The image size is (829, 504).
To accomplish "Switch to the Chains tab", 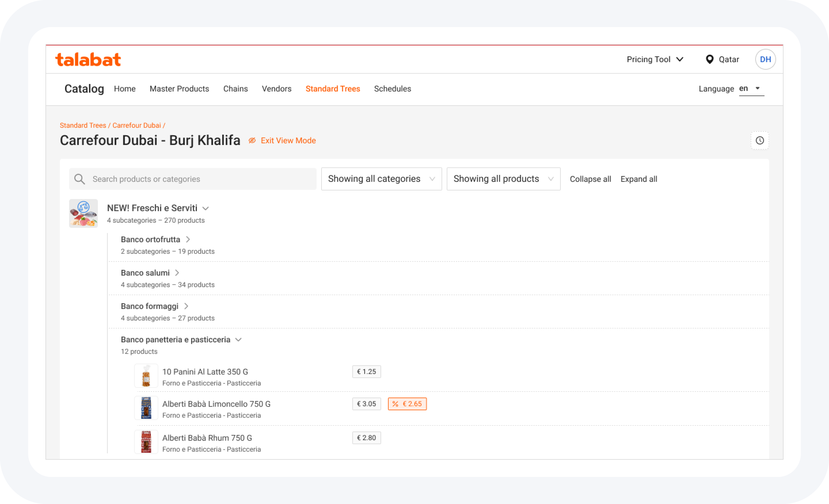I will [x=235, y=89].
